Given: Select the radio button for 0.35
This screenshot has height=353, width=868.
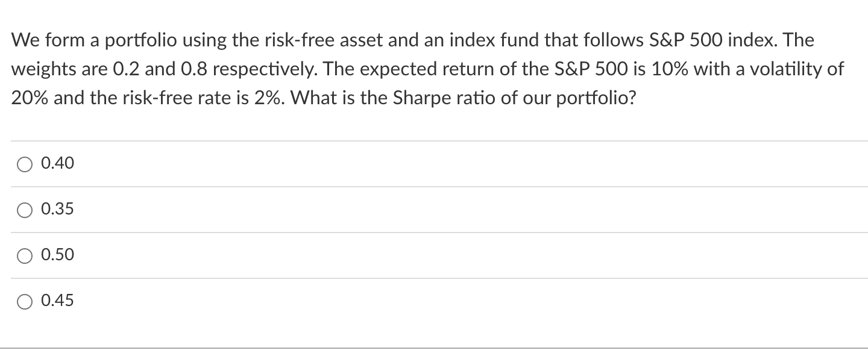Looking at the screenshot, I should click(x=24, y=209).
